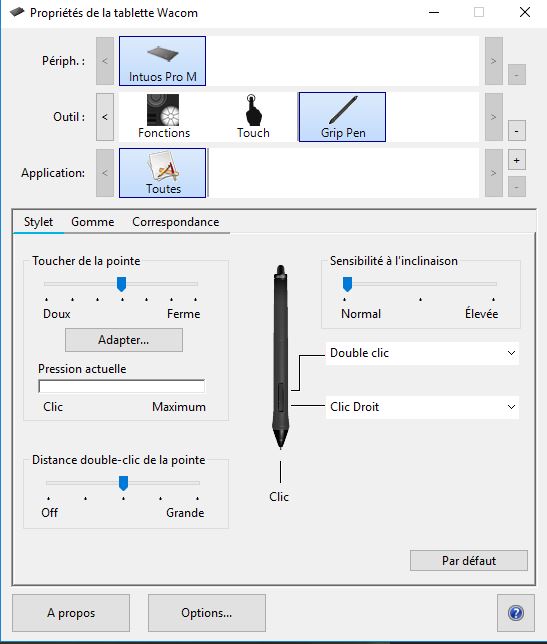
Task: Open the A propos dialog
Action: [71, 613]
